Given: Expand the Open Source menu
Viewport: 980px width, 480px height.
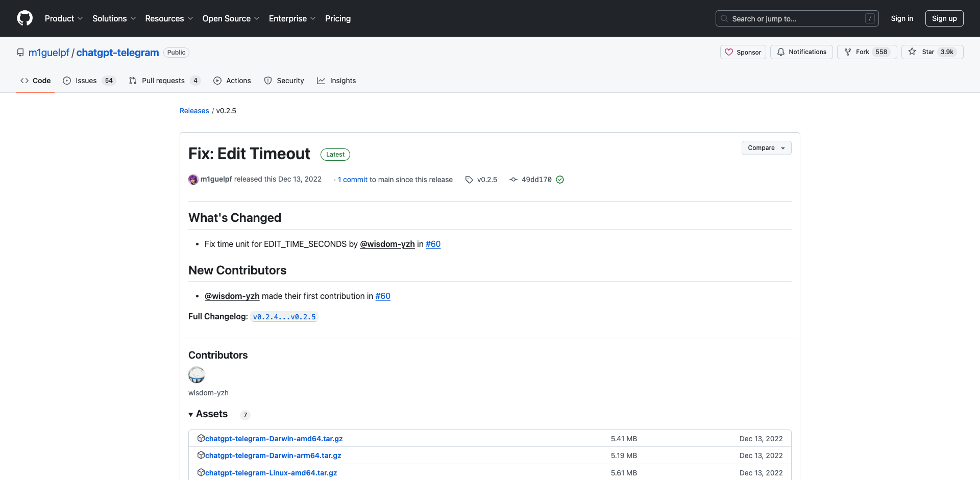Looking at the screenshot, I should pyautogui.click(x=231, y=18).
